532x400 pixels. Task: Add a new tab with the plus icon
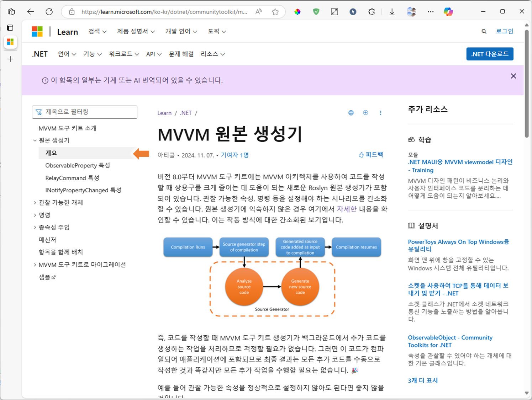(10, 59)
